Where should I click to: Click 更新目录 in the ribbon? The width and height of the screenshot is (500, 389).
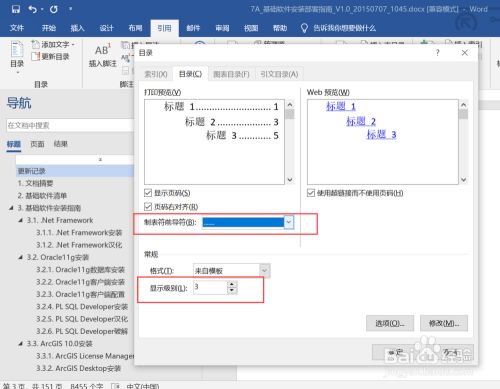(x=51, y=56)
